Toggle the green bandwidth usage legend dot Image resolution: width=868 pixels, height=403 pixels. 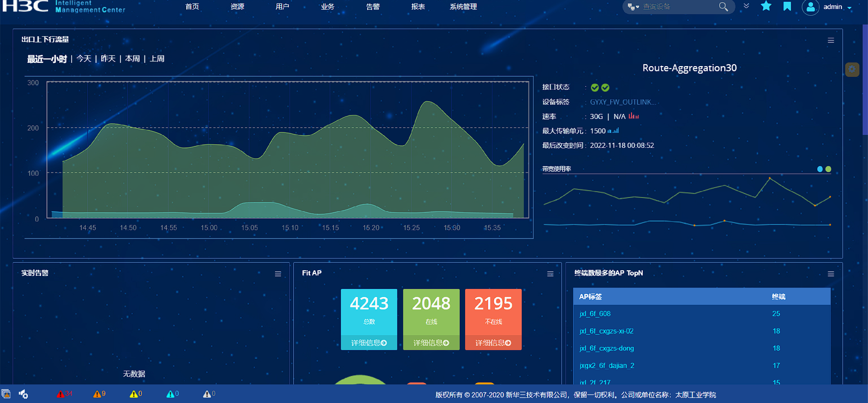point(828,169)
